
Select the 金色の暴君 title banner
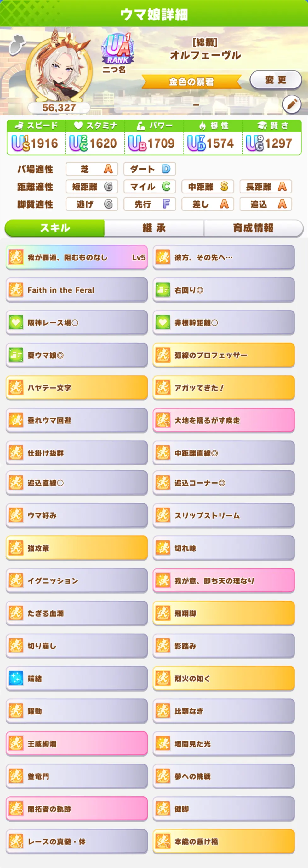pos(191,81)
